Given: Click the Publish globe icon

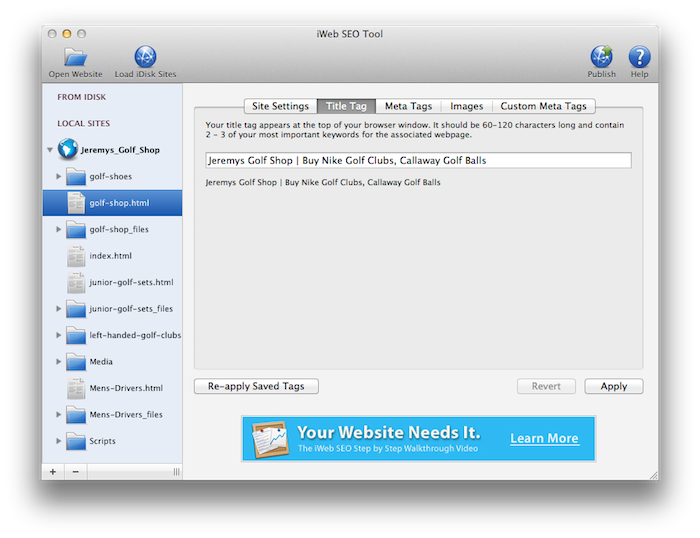Looking at the screenshot, I should point(601,56).
